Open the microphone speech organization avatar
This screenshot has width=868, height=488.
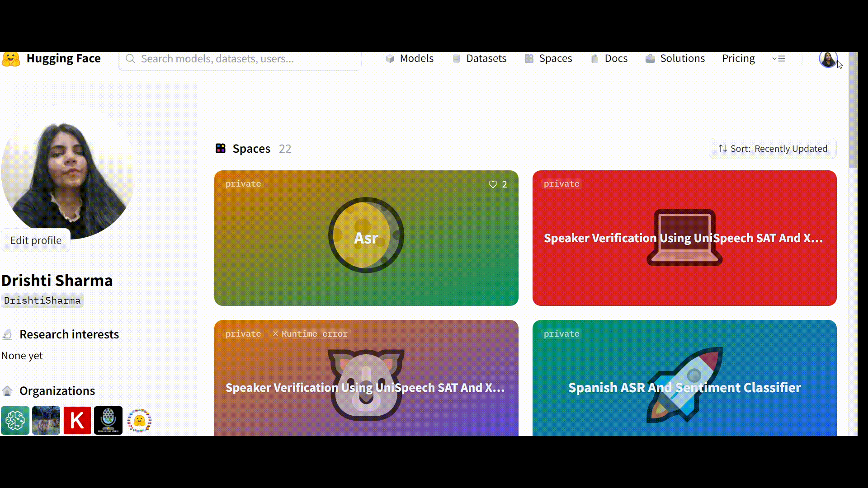point(108,421)
